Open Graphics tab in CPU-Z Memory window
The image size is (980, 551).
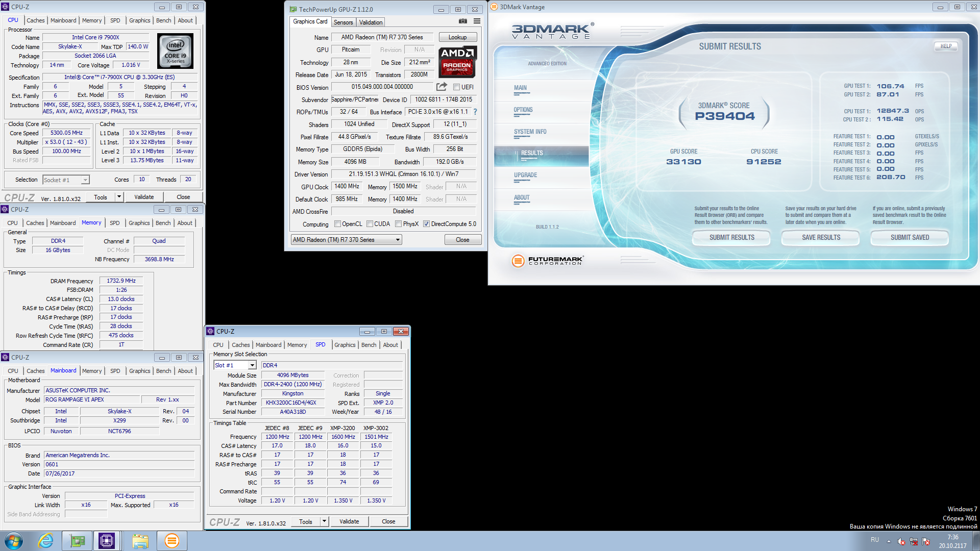point(139,223)
